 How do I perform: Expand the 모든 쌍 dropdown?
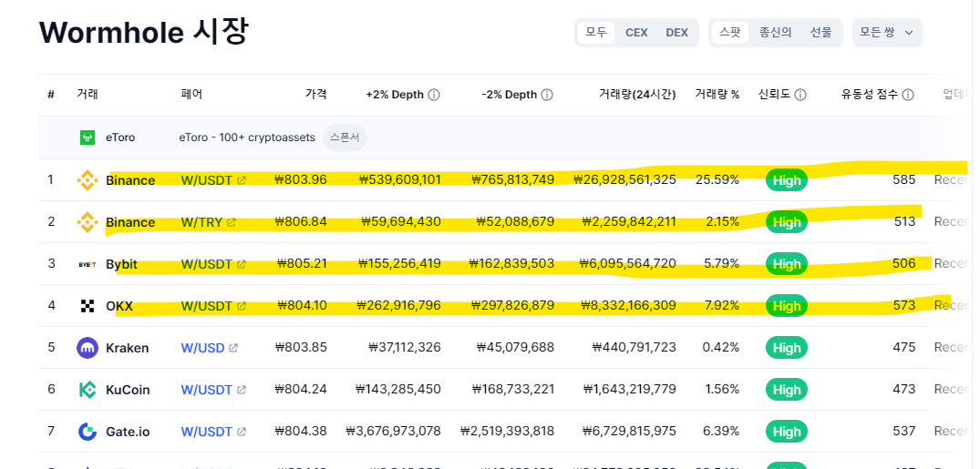[886, 33]
